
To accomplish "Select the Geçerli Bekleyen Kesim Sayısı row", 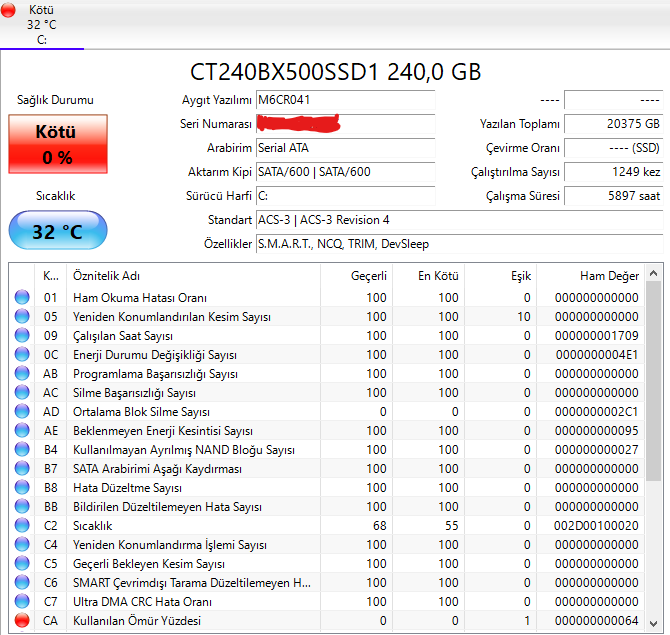I will click(x=327, y=564).
